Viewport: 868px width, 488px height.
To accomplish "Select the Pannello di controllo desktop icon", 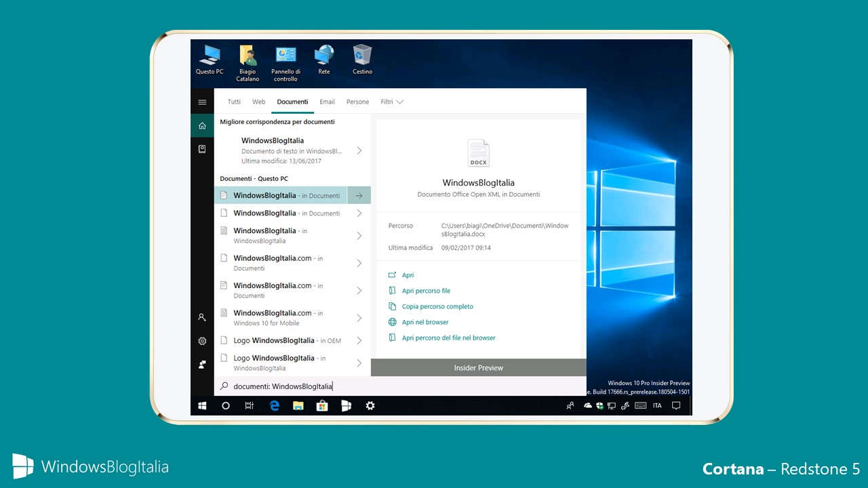I will click(285, 63).
